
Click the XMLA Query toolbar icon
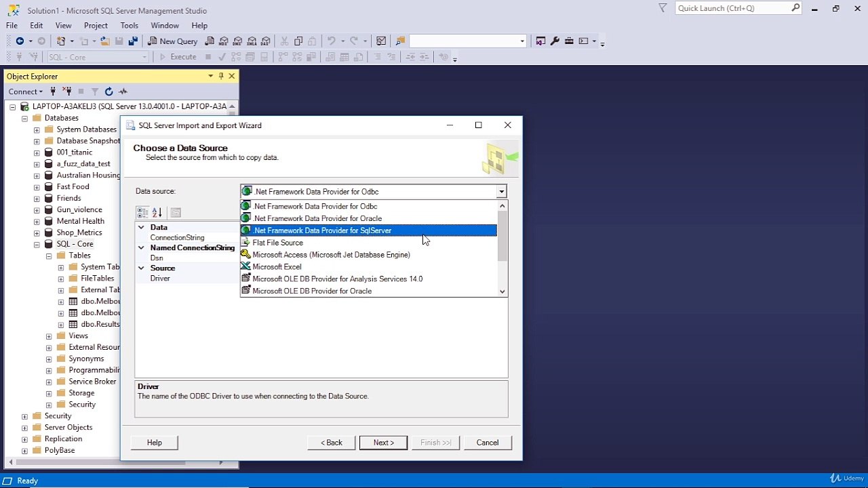pos(252,41)
